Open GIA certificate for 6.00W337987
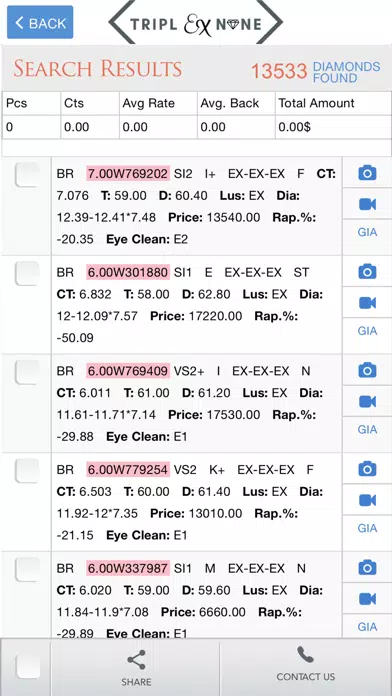Image resolution: width=392 pixels, height=696 pixels. (367, 627)
